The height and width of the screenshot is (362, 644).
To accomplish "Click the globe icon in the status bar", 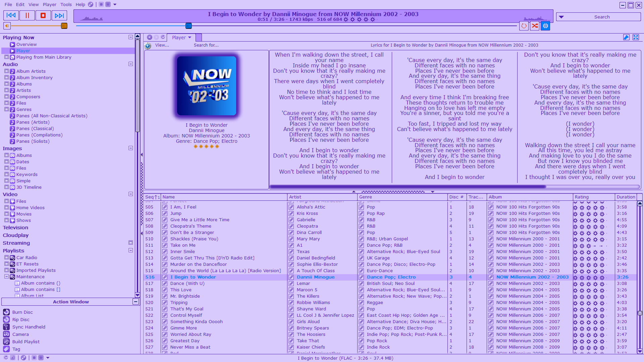I will [x=23, y=358].
